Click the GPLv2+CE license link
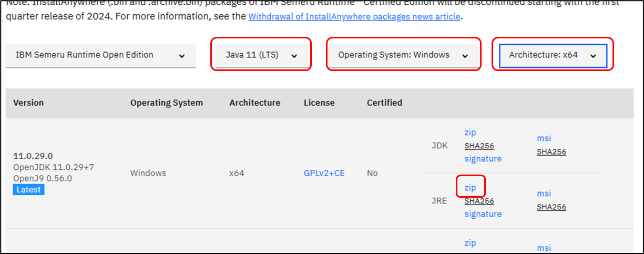 click(324, 173)
